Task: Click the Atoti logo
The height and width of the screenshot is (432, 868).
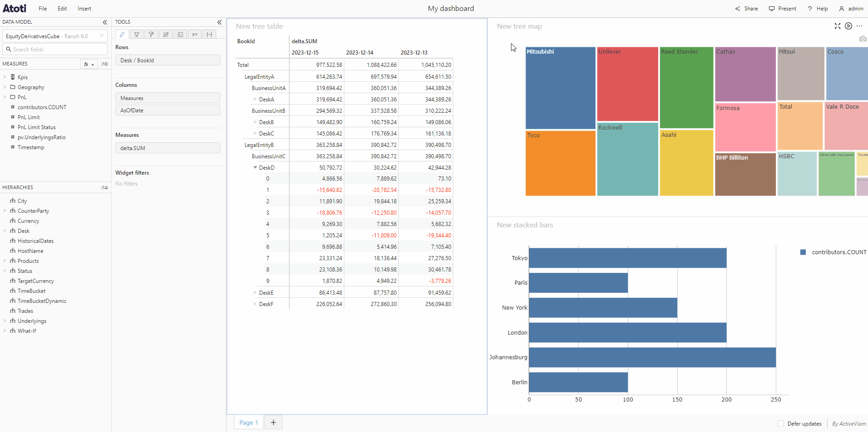Action: [15, 8]
